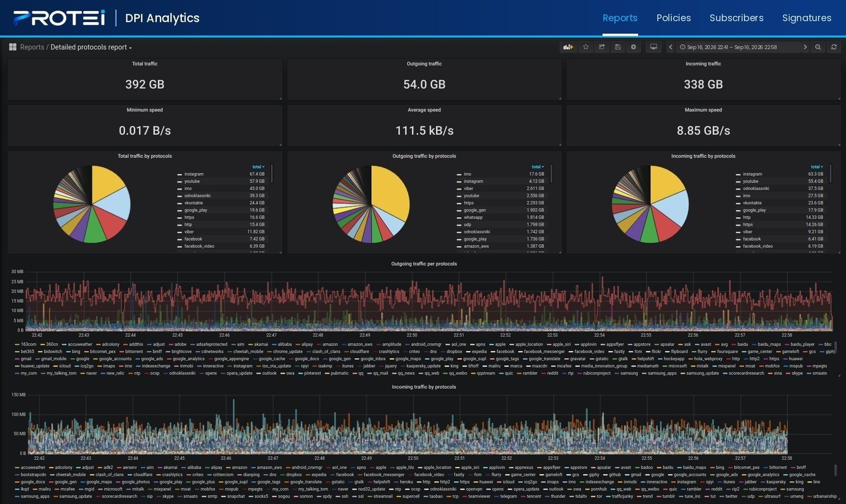Click kaspersky_update in outgoing chart legend
The height and width of the screenshot is (504, 846).
(x=423, y=366)
